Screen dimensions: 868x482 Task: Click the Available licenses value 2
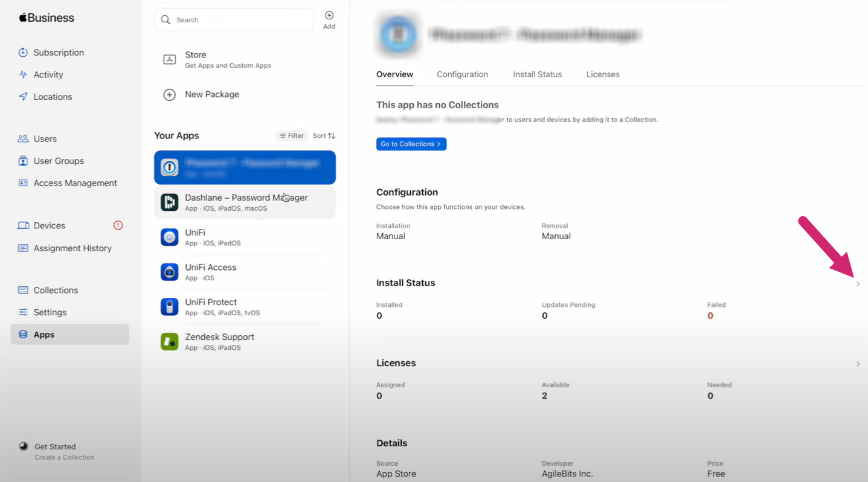tap(544, 396)
